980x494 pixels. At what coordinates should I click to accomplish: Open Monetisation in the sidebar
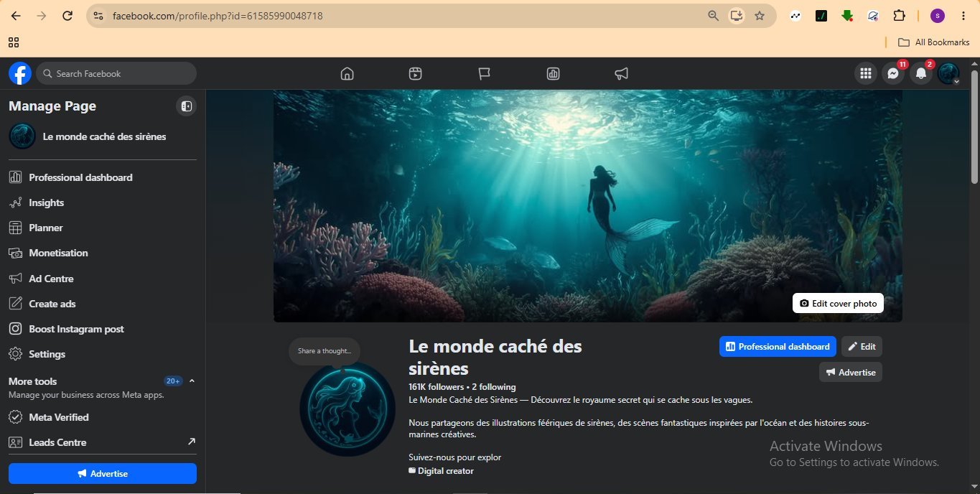coord(102,253)
